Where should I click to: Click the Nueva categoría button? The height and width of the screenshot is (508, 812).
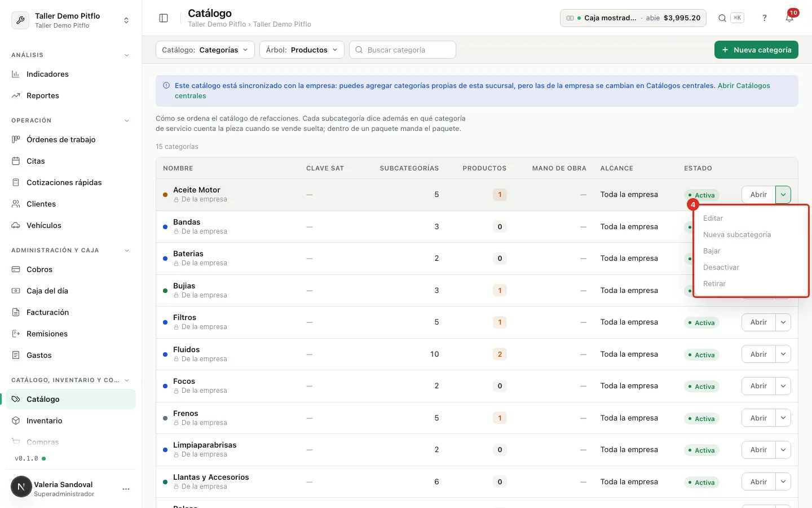756,50
